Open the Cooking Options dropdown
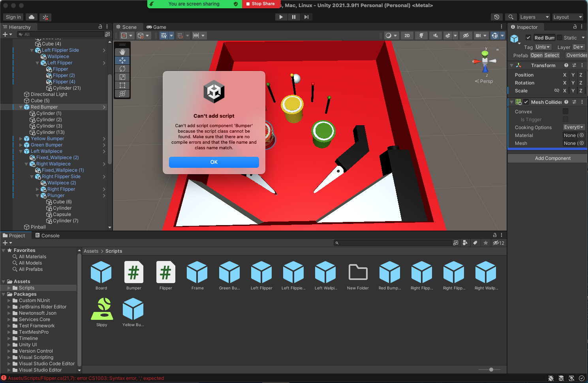 (574, 128)
